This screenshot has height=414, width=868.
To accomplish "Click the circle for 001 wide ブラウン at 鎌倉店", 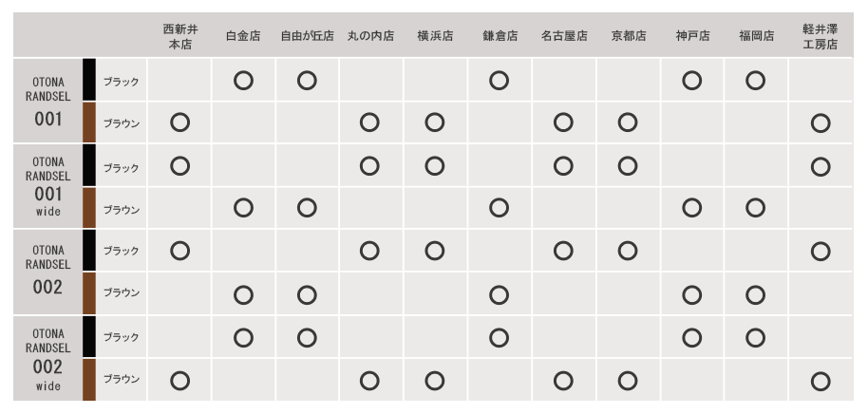I will click(499, 207).
